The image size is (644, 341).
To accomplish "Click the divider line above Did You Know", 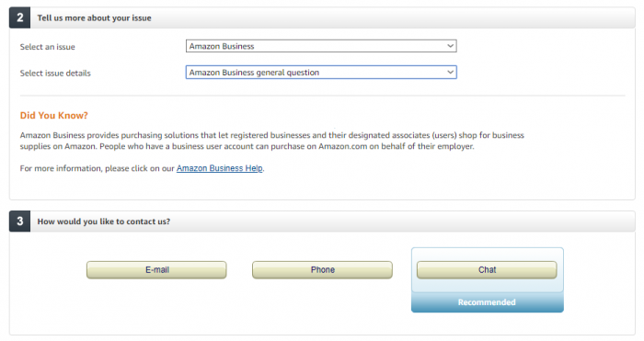I will [322, 96].
